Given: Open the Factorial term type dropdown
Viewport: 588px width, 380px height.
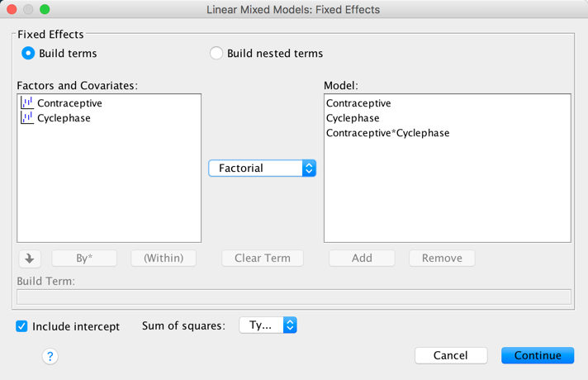Looking at the screenshot, I should (x=262, y=168).
